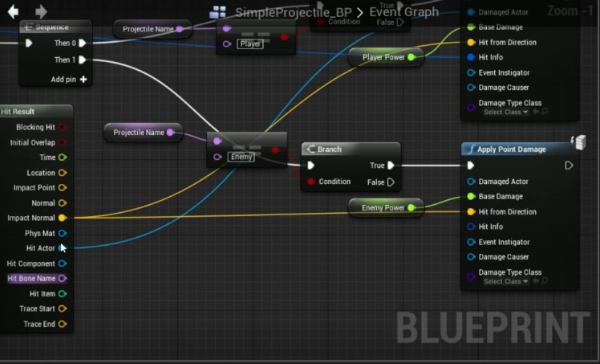
Task: Click the blueprint grid icon beside SimpleProjectile_BP
Action: (x=218, y=12)
